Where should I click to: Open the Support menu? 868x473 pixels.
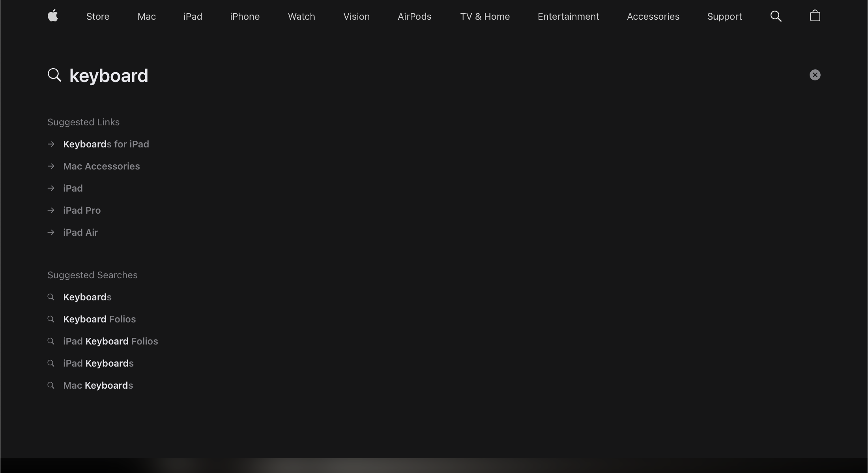(x=724, y=16)
